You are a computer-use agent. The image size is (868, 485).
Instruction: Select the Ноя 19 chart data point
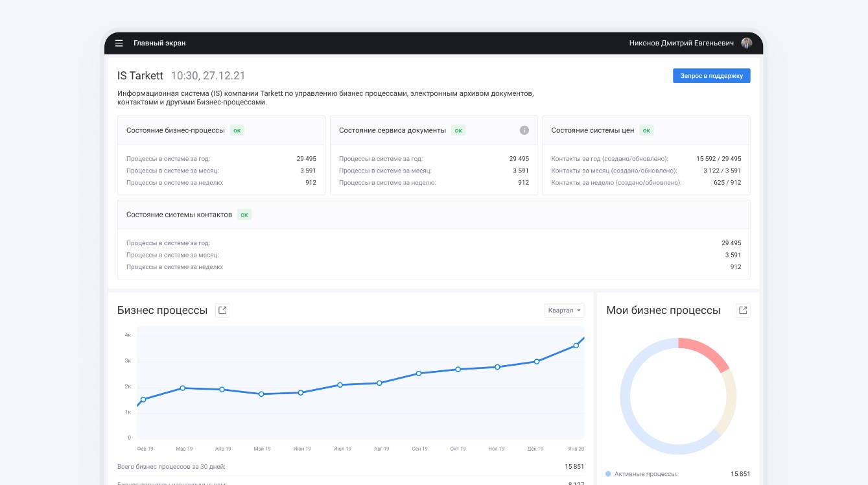pyautogui.click(x=497, y=367)
